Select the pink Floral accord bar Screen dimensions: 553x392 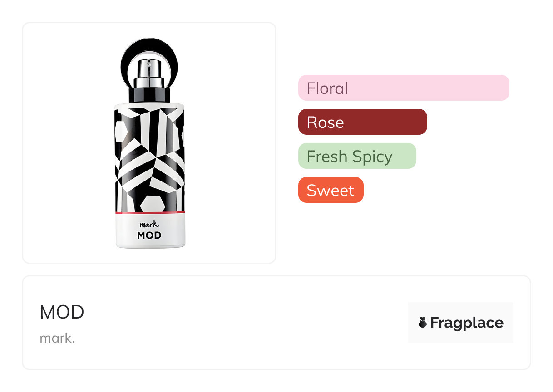point(403,88)
